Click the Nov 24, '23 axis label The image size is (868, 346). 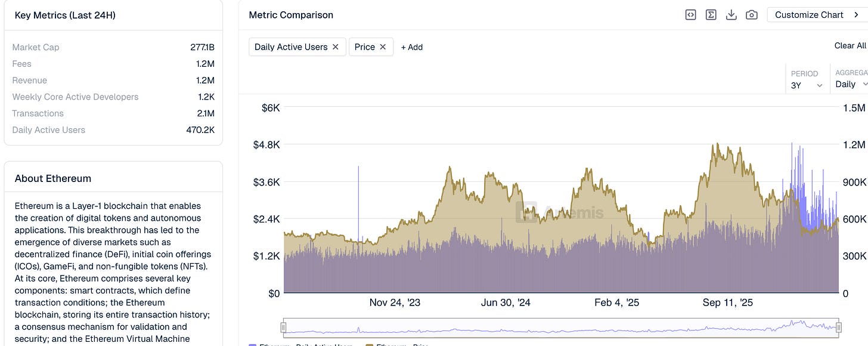click(395, 302)
